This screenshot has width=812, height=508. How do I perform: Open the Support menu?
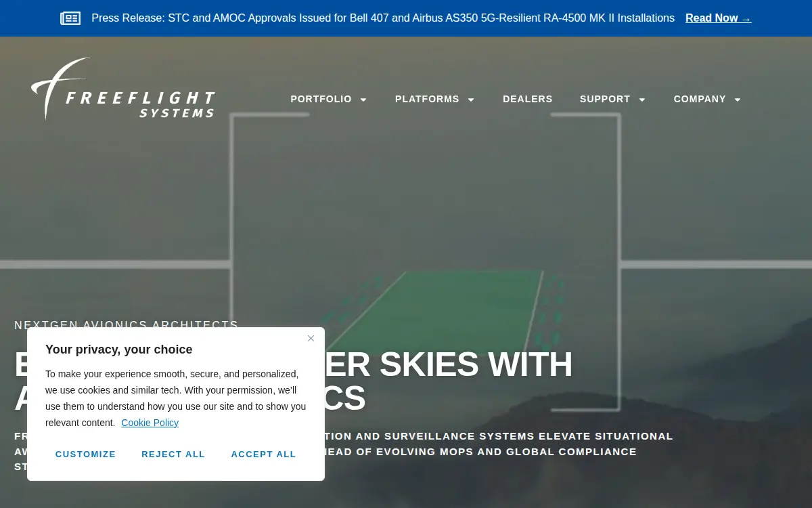pyautogui.click(x=605, y=99)
